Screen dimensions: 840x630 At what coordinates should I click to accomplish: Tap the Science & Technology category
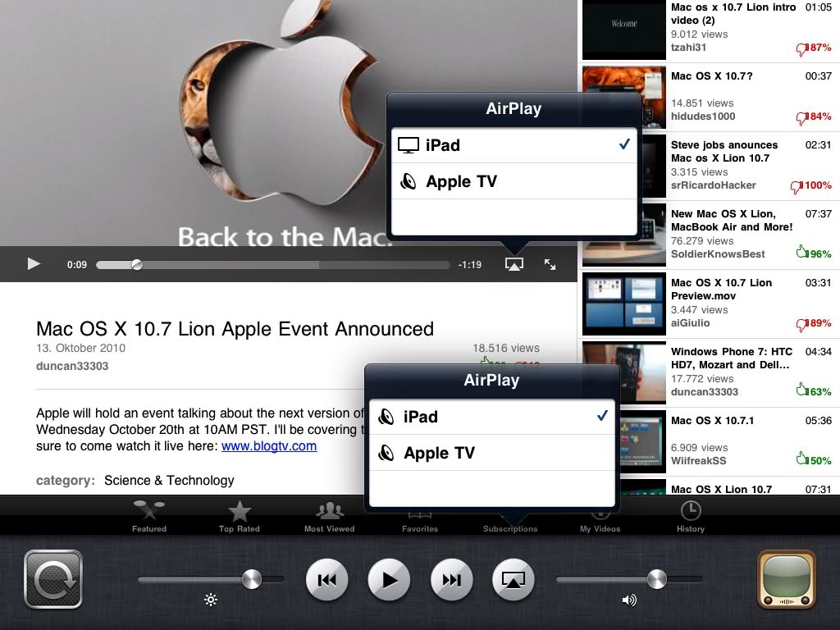[x=169, y=481]
